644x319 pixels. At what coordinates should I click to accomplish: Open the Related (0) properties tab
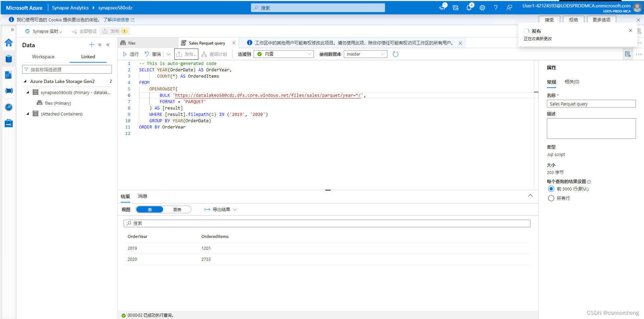point(572,82)
